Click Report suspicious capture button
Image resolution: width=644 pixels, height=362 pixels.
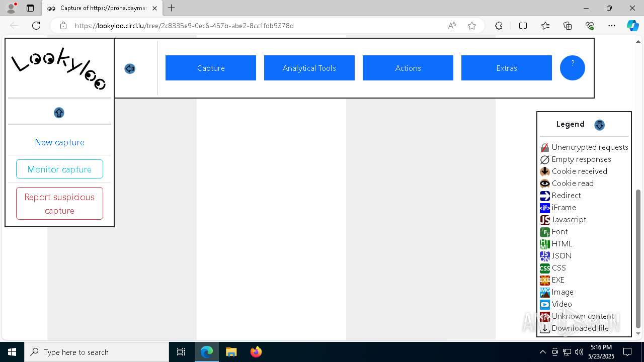coord(59,204)
